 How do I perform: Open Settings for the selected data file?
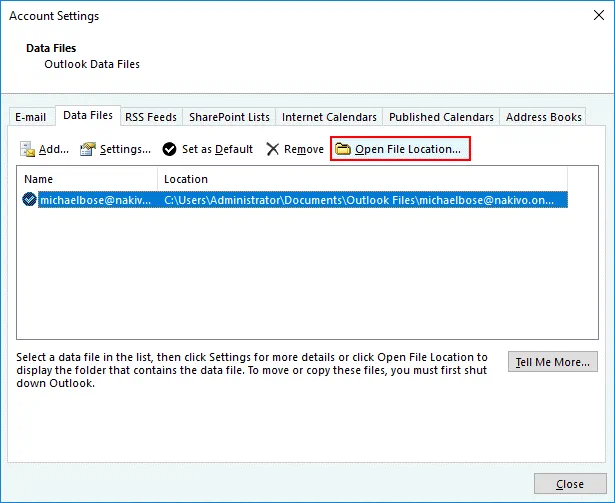[x=115, y=149]
